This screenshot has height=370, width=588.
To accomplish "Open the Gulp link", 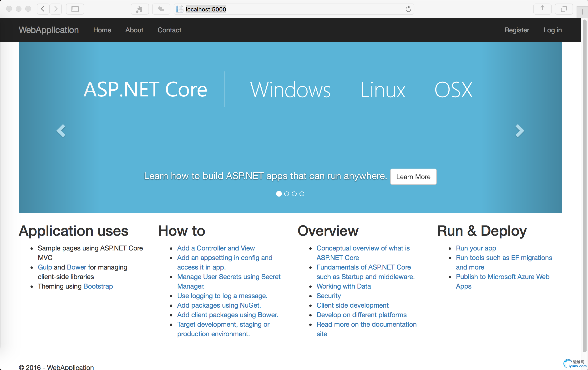I will [45, 267].
